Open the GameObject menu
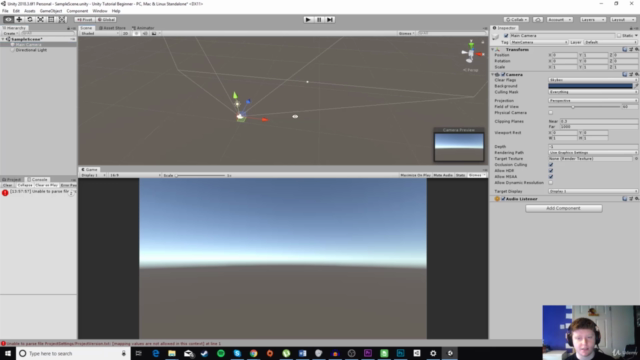Image resolution: width=640 pixels, height=360 pixels. point(51,11)
